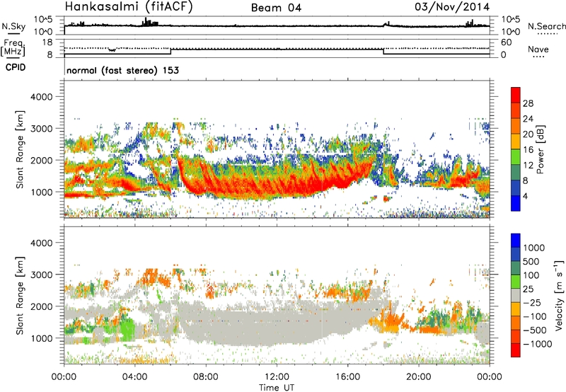The width and height of the screenshot is (566, 392).
Task: Click 'normal (fast stereo) 153' text
Action: point(122,70)
